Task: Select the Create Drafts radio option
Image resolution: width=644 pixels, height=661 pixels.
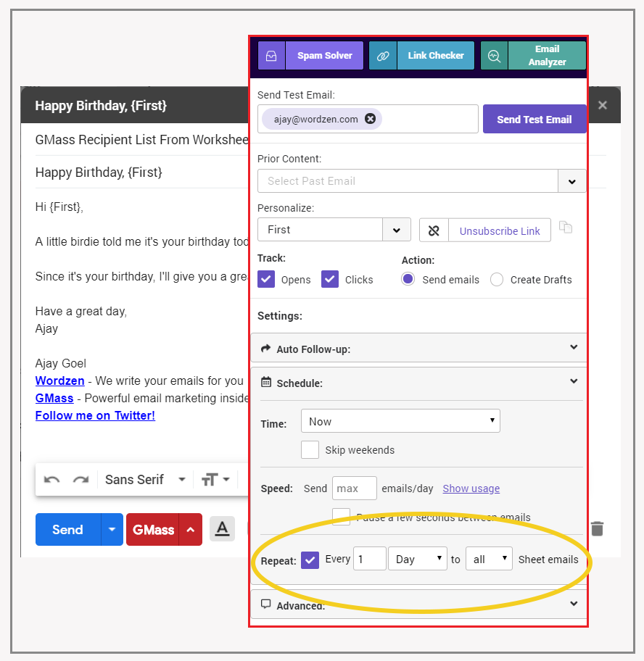Action: tap(497, 280)
